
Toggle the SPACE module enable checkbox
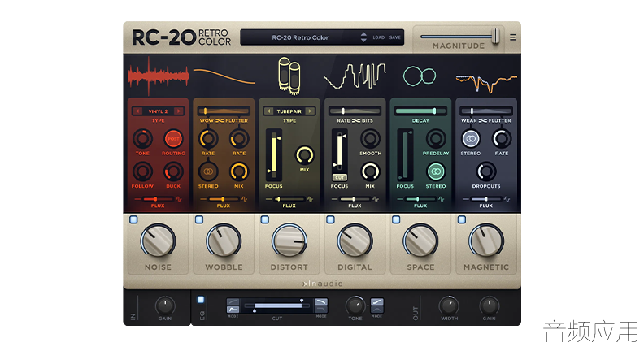pyautogui.click(x=396, y=219)
